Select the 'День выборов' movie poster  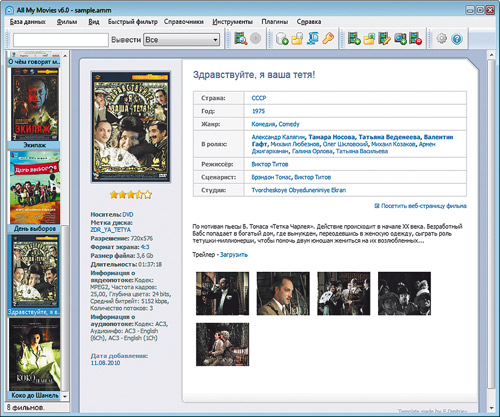35,187
